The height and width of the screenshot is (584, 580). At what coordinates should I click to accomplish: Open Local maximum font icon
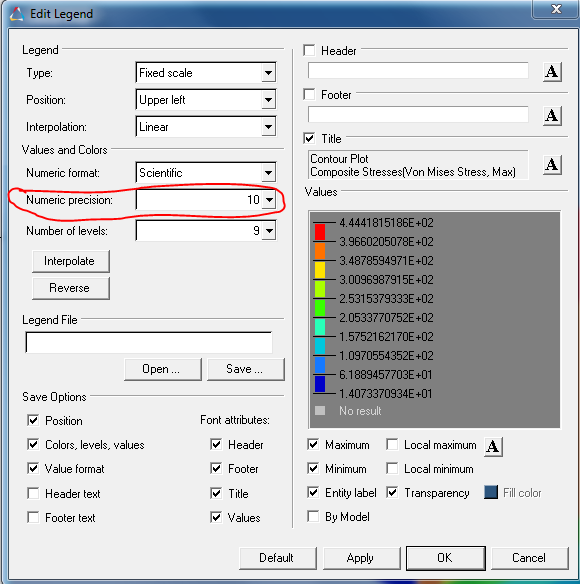[x=493, y=446]
